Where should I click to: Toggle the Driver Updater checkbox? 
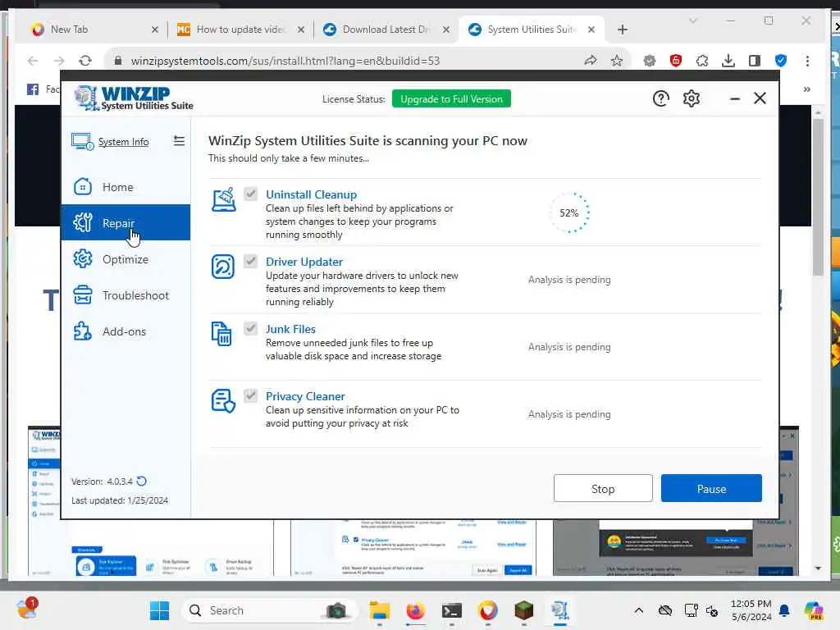[x=251, y=261]
